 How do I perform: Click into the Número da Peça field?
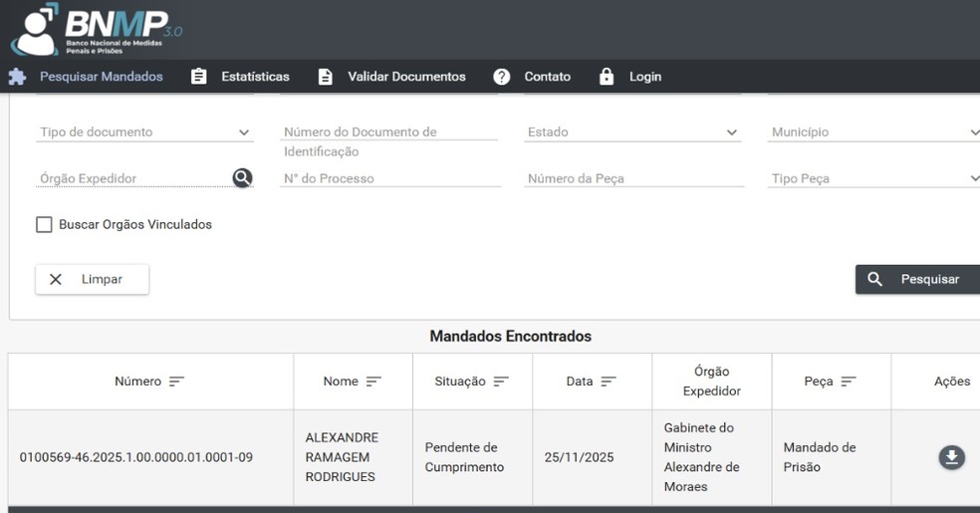tap(634, 179)
